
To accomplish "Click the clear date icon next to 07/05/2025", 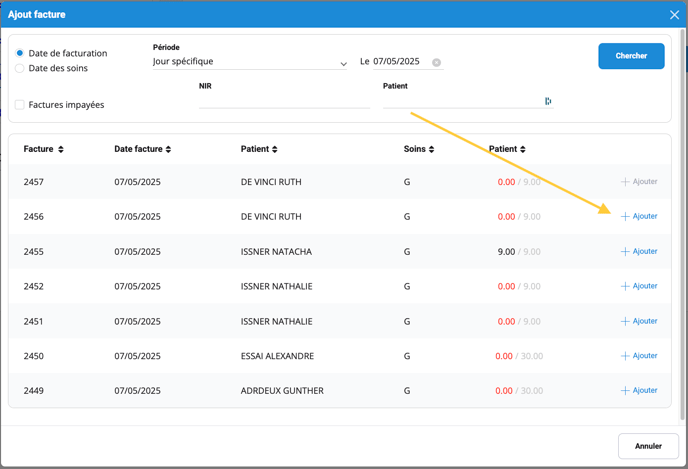I will coord(436,62).
